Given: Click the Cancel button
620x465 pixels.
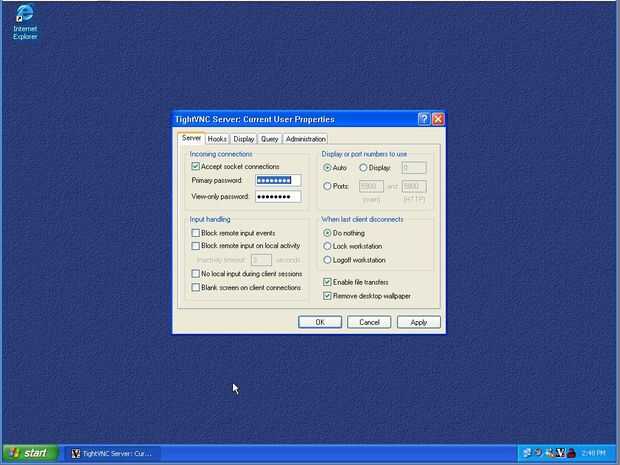Looking at the screenshot, I should (369, 322).
